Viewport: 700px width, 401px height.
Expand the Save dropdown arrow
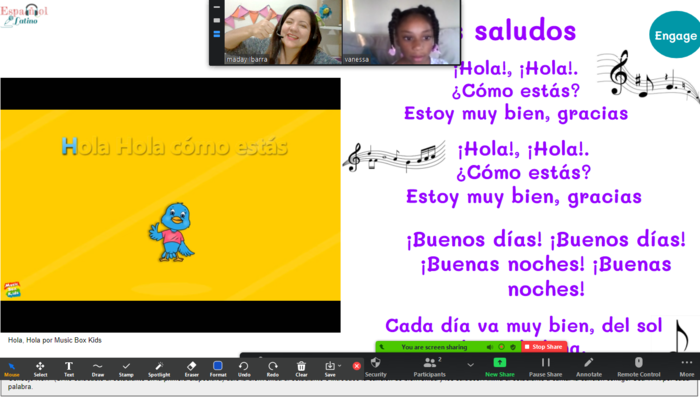(x=340, y=366)
